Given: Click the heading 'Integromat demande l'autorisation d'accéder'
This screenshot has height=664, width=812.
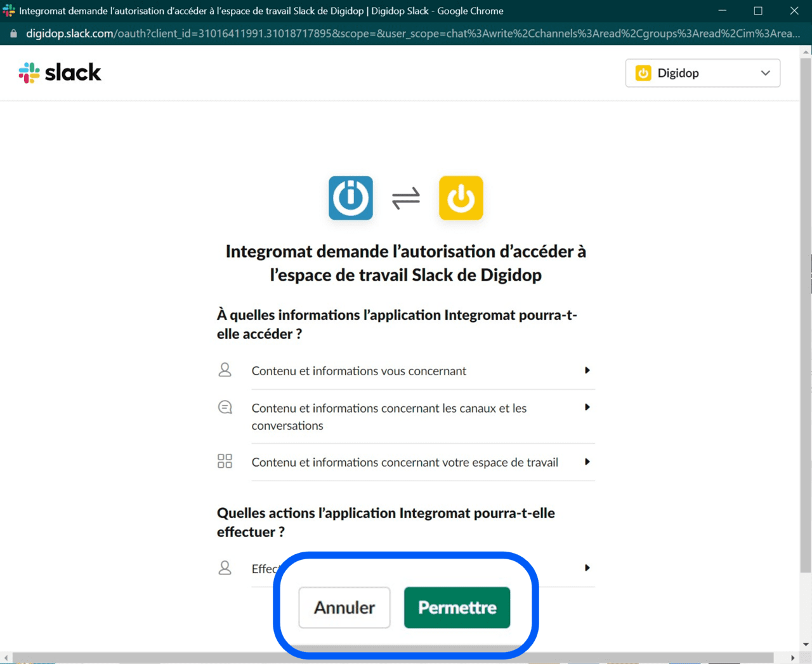Looking at the screenshot, I should [406, 263].
